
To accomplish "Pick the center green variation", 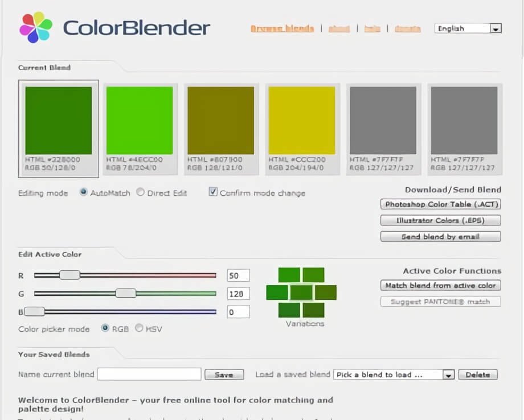I will pos(301,293).
